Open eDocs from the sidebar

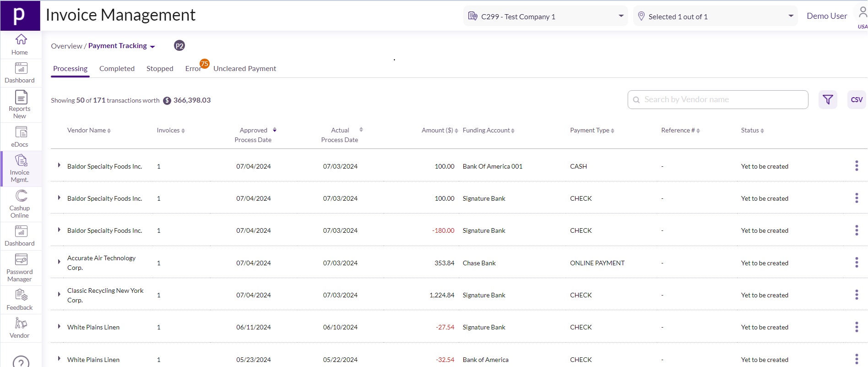21,137
